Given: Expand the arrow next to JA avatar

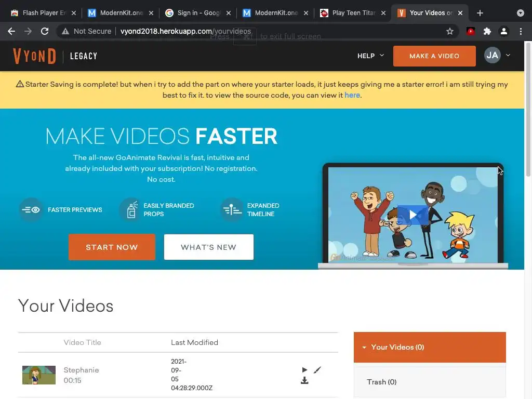Looking at the screenshot, I should (508, 55).
